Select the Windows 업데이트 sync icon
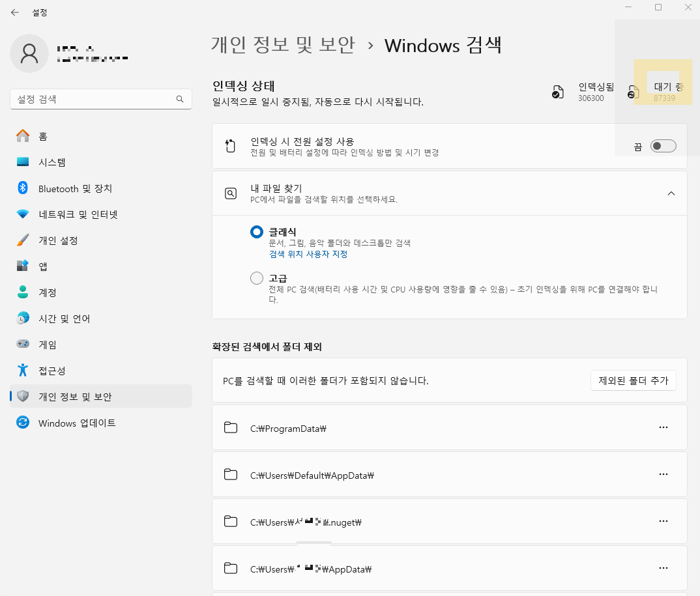 point(23,422)
